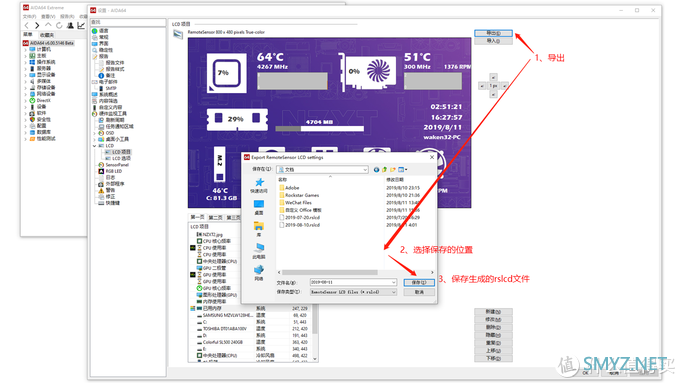Switch to 第一页 page tab
680x383 pixels.
click(197, 217)
